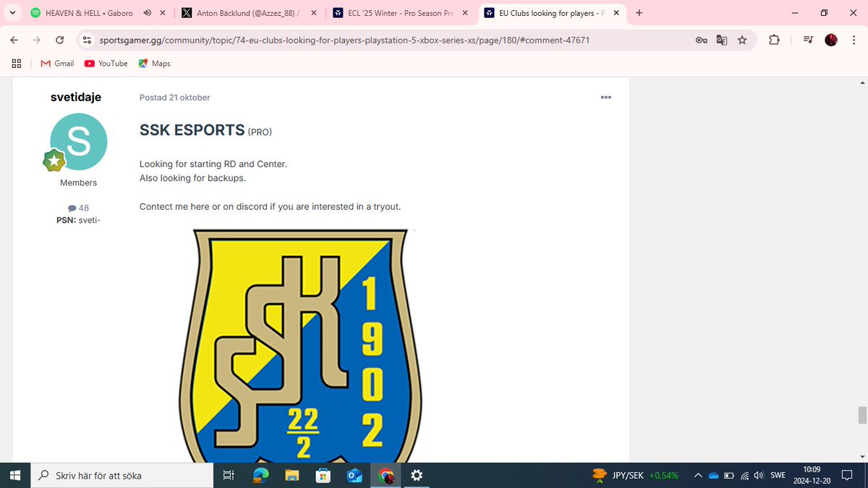The image size is (868, 488).
Task: Open Settings gear from the taskbar
Action: (417, 476)
